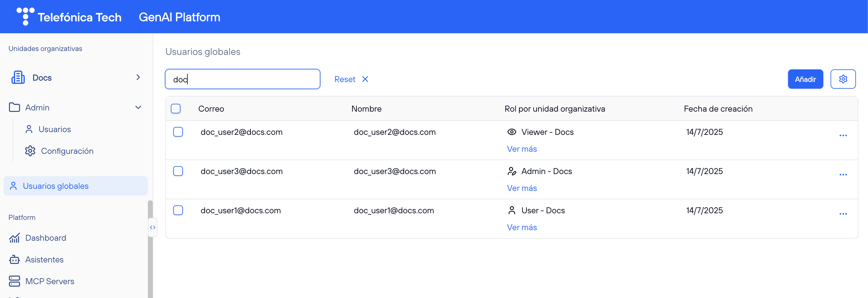Click the Docs building icon
868x298 pixels.
click(18, 78)
